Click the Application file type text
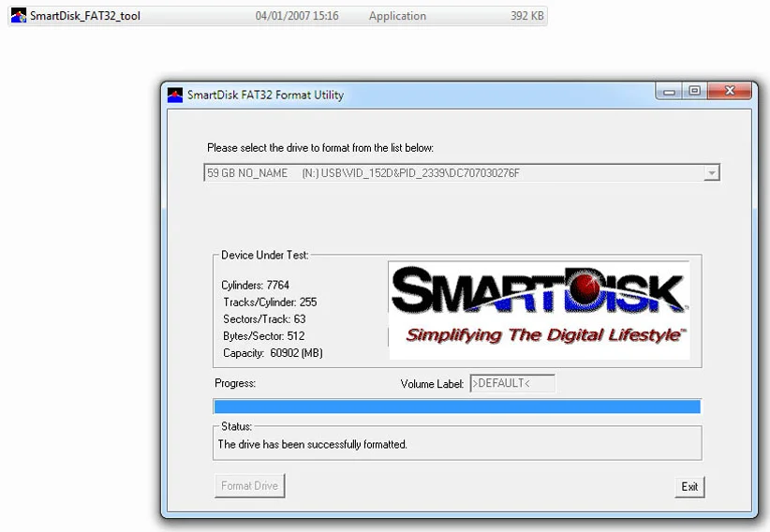The image size is (770, 532). (x=397, y=16)
